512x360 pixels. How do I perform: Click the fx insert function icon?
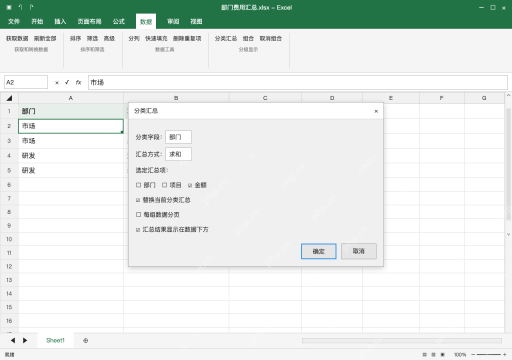click(x=78, y=82)
